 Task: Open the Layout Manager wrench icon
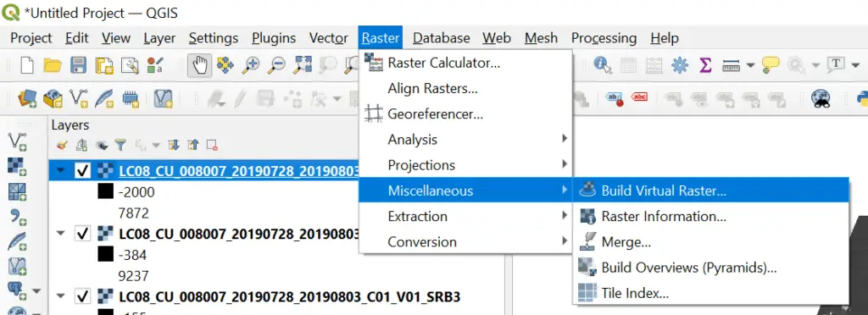pyautogui.click(x=130, y=65)
